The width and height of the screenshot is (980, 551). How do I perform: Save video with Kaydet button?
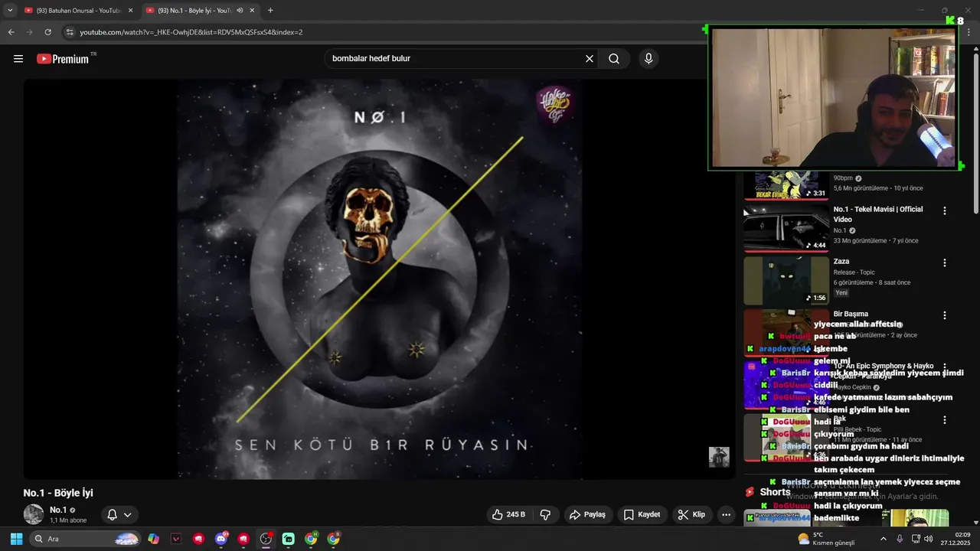pos(642,515)
